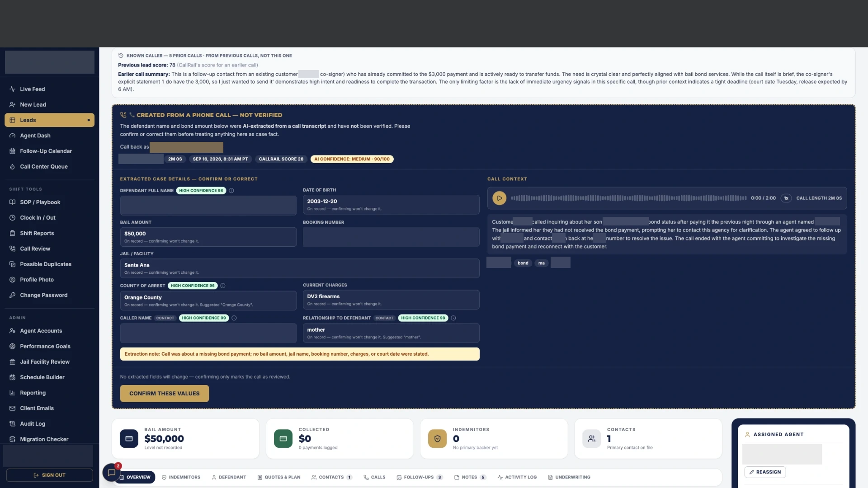This screenshot has height=488, width=868.
Task: Open the chat bubble with 2 notifications
Action: coord(111,473)
